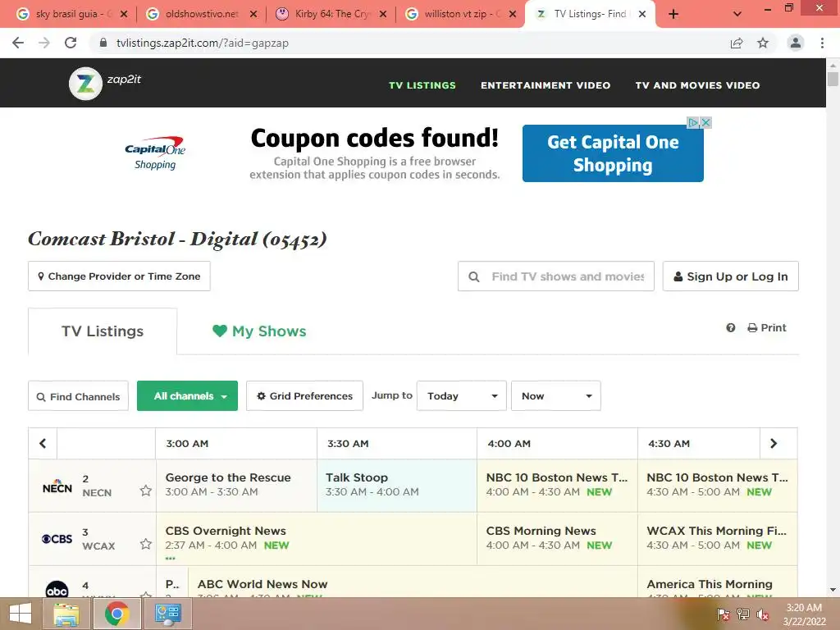Open Grid Preferences
Image resolution: width=840 pixels, height=630 pixels.
[x=305, y=396]
